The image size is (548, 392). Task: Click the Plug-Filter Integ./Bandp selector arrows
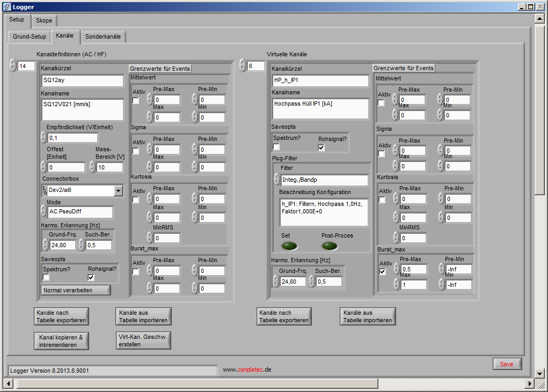(x=277, y=180)
